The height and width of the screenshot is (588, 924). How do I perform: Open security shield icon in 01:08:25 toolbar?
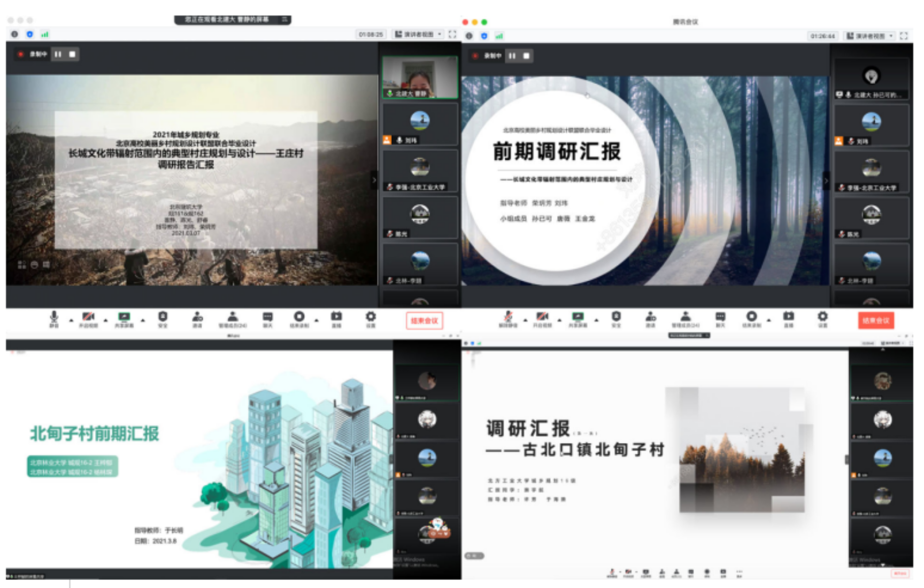tap(163, 319)
